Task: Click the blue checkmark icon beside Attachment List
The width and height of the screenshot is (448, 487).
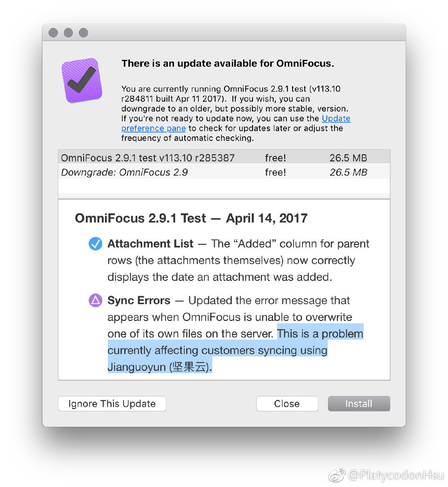Action: [x=95, y=244]
